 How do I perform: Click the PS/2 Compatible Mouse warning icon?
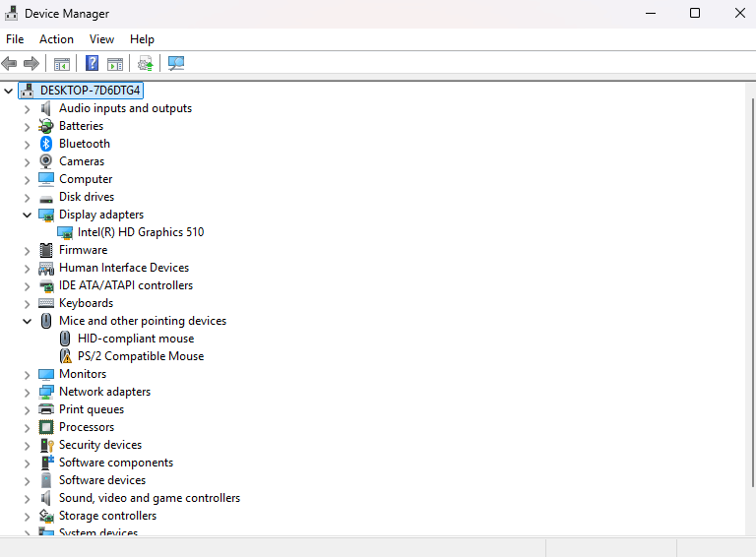pyautogui.click(x=65, y=356)
